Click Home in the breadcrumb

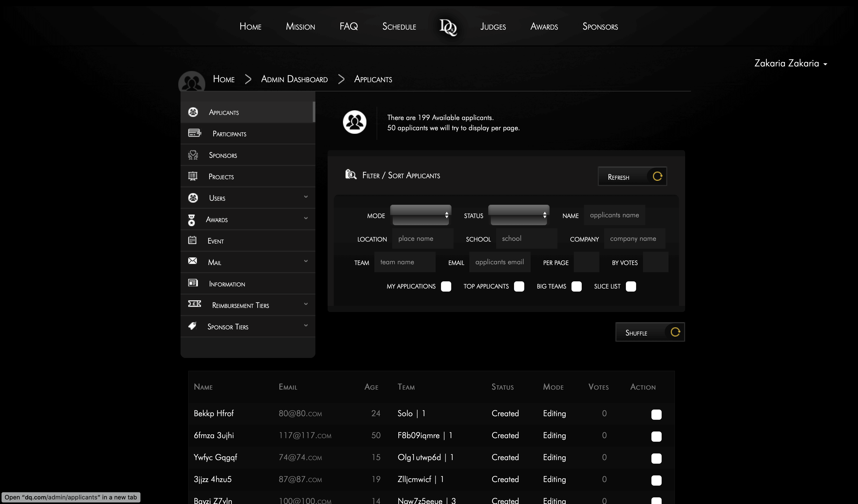pyautogui.click(x=224, y=79)
